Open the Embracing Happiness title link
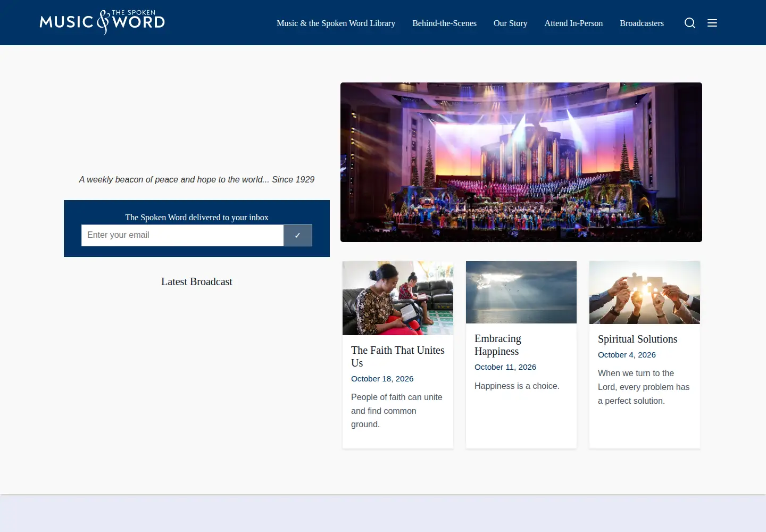The height and width of the screenshot is (532, 766). 498,345
